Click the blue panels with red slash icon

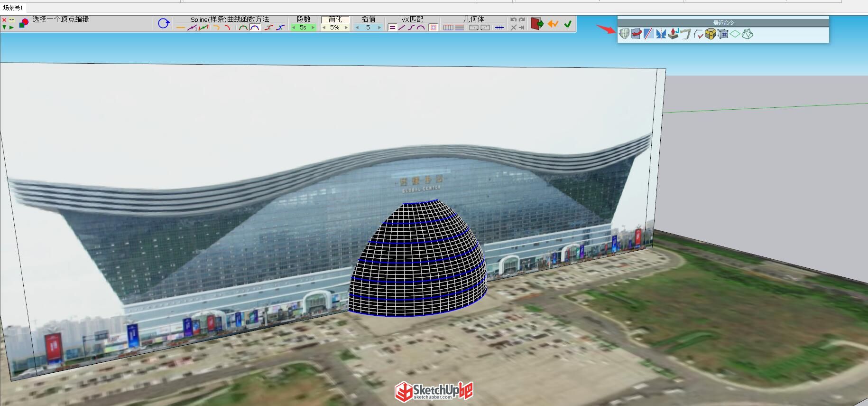pyautogui.click(x=649, y=34)
